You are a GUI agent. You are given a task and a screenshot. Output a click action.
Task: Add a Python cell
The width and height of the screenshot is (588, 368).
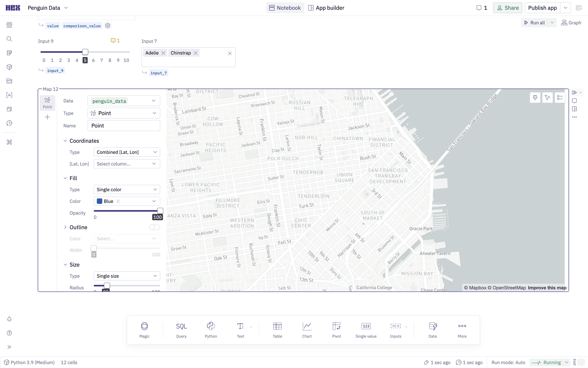(211, 330)
